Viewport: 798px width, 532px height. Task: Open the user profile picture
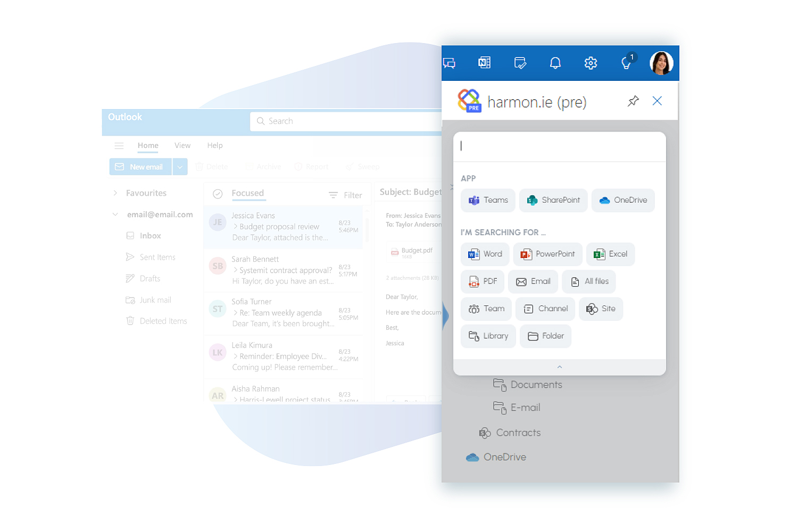tap(661, 63)
